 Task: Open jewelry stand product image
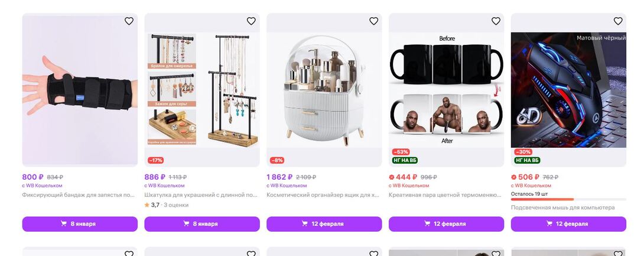(x=202, y=90)
